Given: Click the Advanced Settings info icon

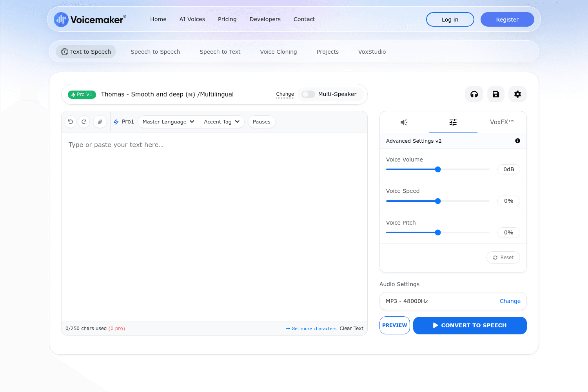Looking at the screenshot, I should pos(517,141).
